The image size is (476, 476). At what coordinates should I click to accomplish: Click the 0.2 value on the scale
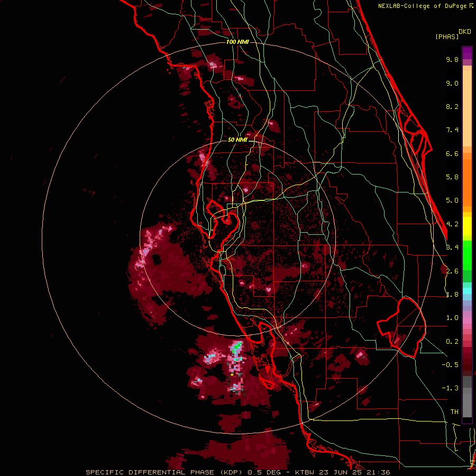click(x=452, y=342)
